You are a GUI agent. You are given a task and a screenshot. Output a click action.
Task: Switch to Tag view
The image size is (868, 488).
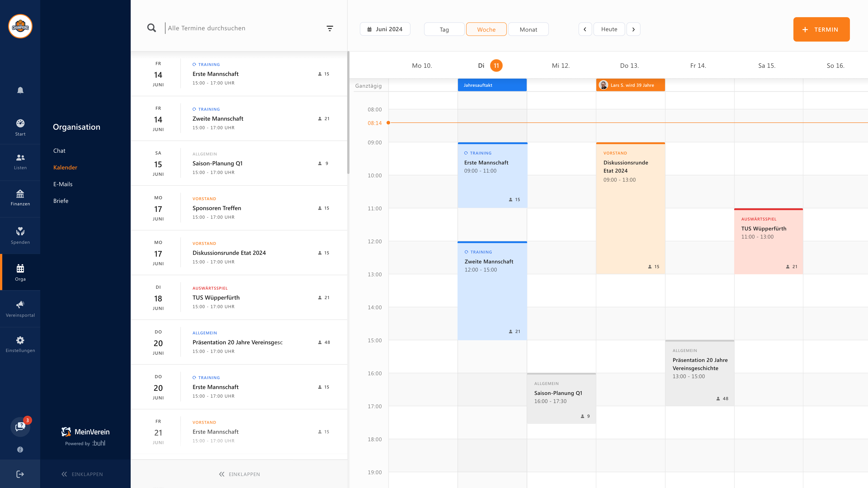point(444,29)
